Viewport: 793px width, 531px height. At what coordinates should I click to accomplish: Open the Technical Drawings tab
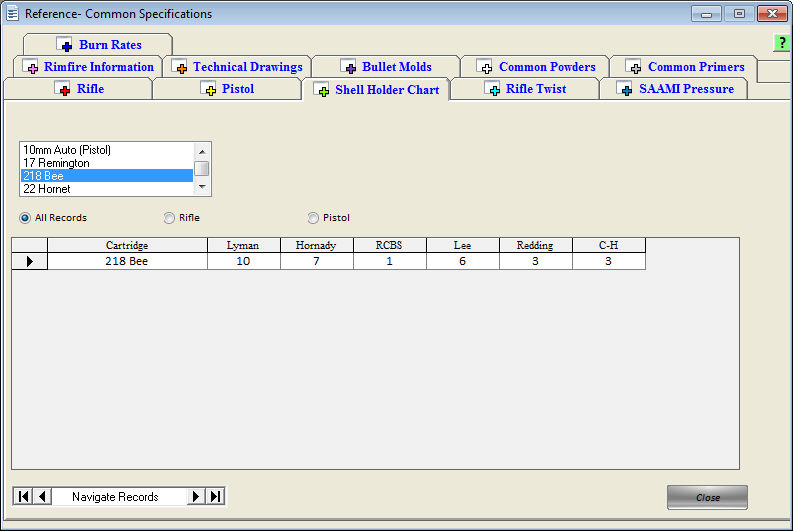pyautogui.click(x=237, y=67)
